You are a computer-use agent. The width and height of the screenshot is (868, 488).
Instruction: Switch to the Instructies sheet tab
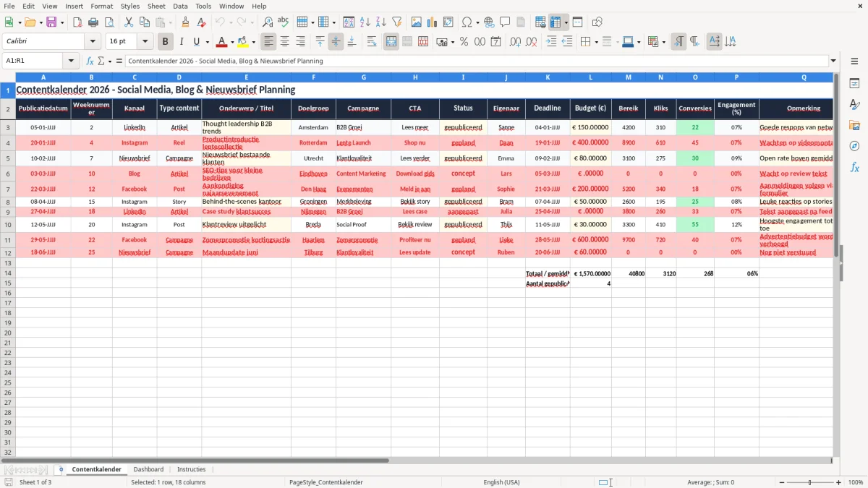192,469
